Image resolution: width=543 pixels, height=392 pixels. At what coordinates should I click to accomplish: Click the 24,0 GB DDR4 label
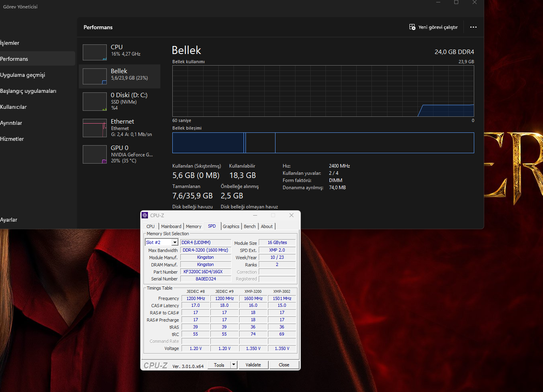(x=454, y=52)
